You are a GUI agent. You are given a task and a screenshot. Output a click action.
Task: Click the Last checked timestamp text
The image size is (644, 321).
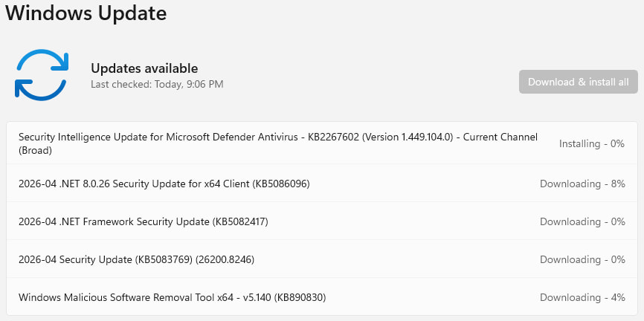(157, 85)
